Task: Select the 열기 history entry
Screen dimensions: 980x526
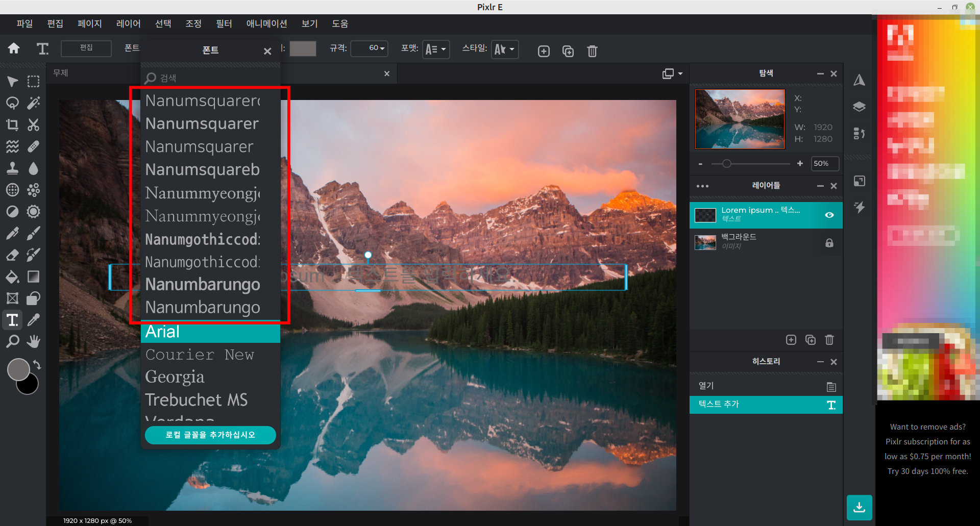Action: point(766,386)
